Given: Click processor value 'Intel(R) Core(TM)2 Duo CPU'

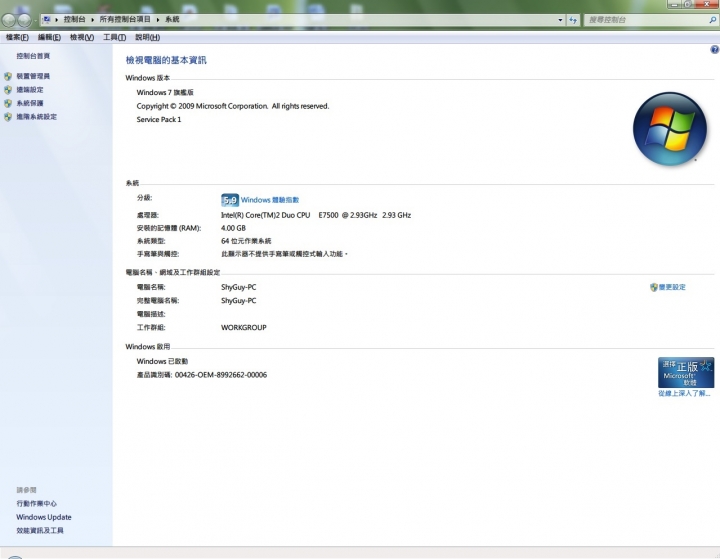Looking at the screenshot, I should pyautogui.click(x=265, y=215).
